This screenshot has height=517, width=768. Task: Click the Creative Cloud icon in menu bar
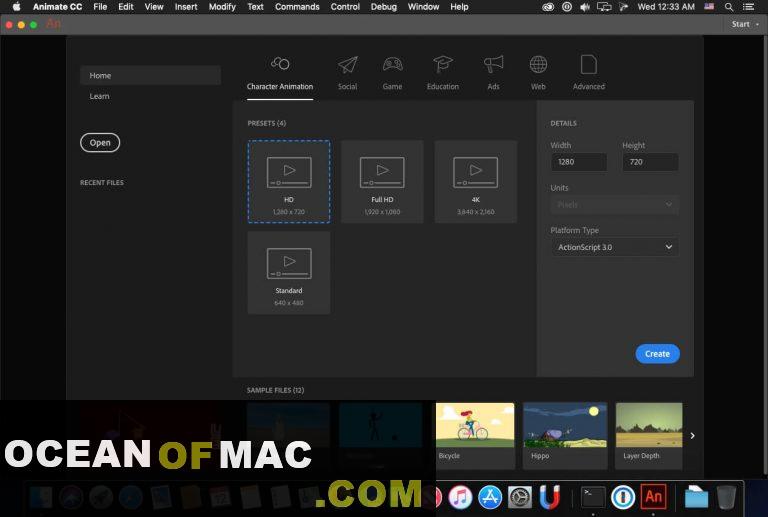548,7
